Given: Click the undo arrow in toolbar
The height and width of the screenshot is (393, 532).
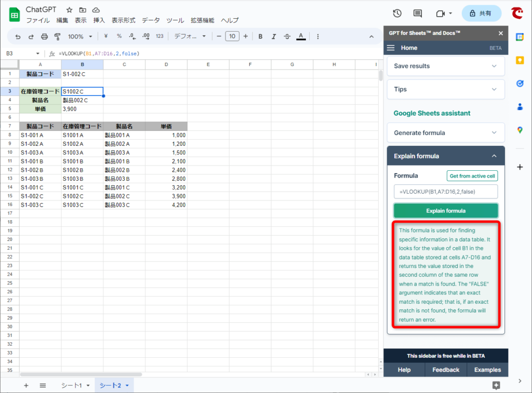Looking at the screenshot, I should tap(18, 37).
